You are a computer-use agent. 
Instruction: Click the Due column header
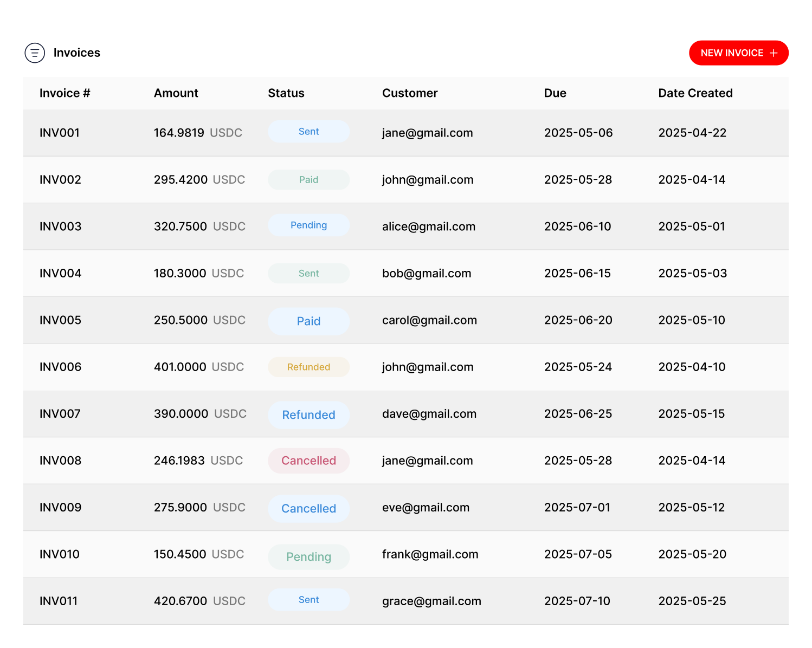pyautogui.click(x=555, y=93)
